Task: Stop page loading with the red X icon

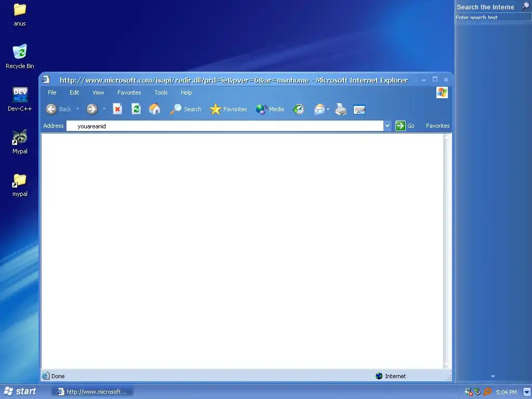Action: 117,109
